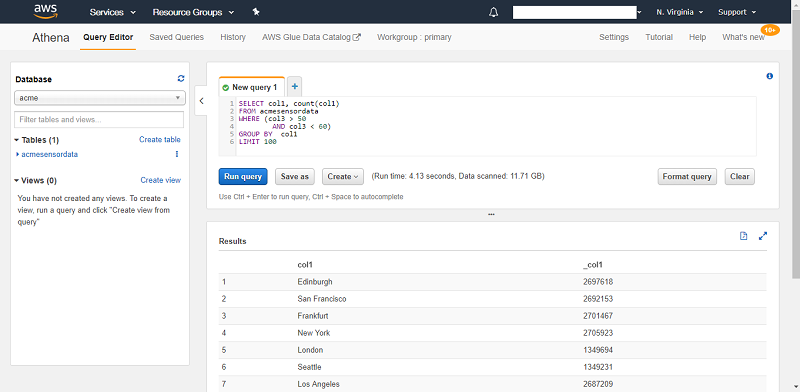This screenshot has height=392, width=800.
Task: Expand the acmesensordata table columns
Action: 18,154
